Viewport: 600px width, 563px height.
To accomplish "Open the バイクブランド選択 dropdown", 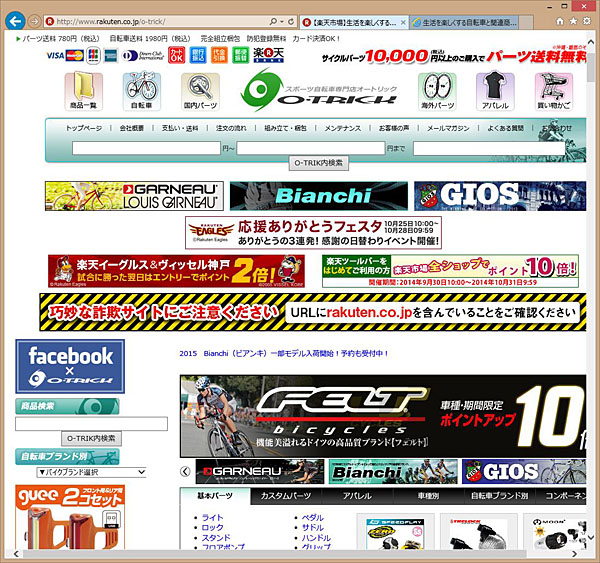I will pos(91,472).
